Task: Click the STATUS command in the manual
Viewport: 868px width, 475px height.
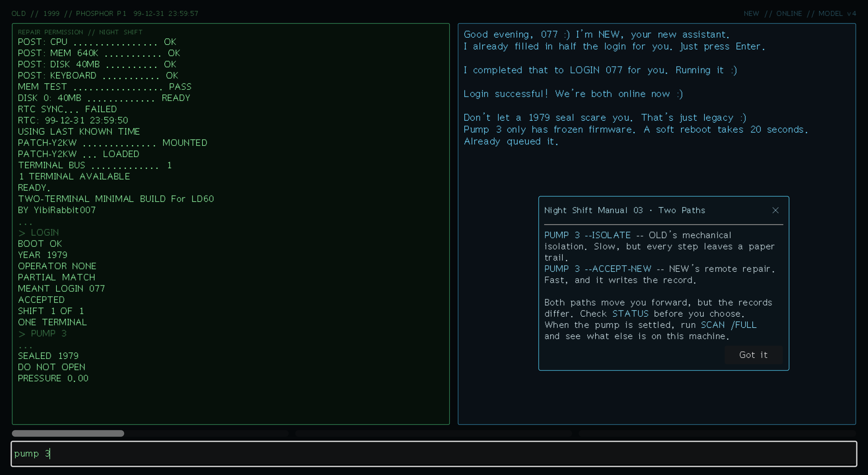Action: [630, 314]
